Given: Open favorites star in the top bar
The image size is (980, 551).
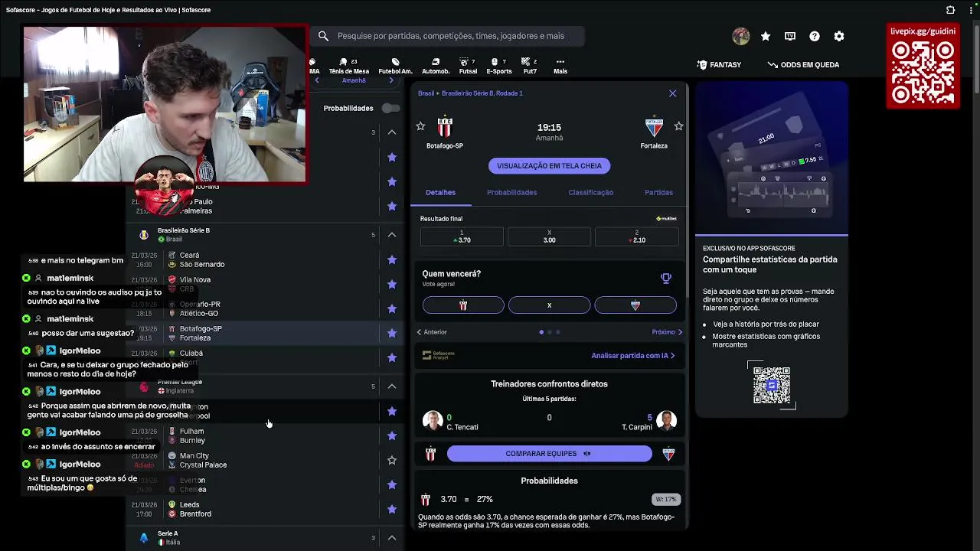Looking at the screenshot, I should tap(766, 36).
